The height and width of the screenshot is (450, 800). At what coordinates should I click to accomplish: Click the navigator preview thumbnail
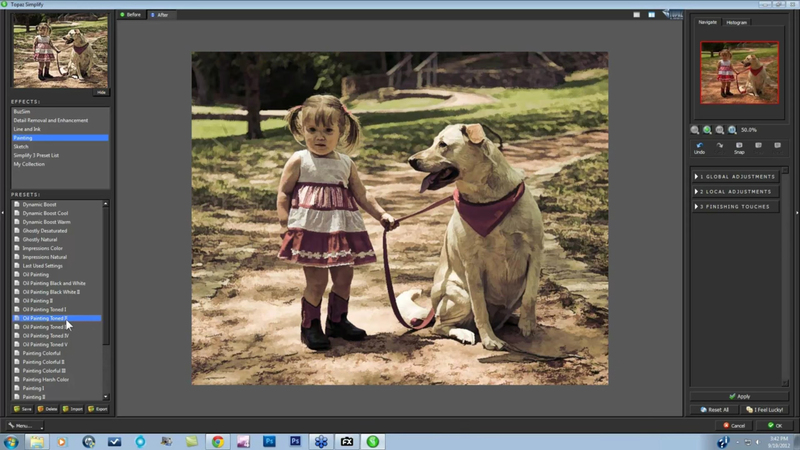(x=739, y=72)
